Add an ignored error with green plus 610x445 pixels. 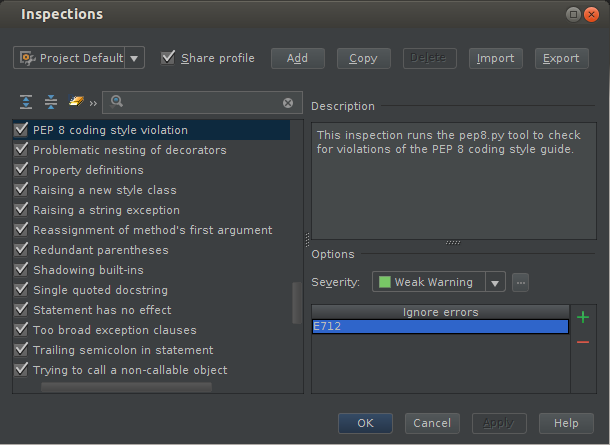click(583, 318)
